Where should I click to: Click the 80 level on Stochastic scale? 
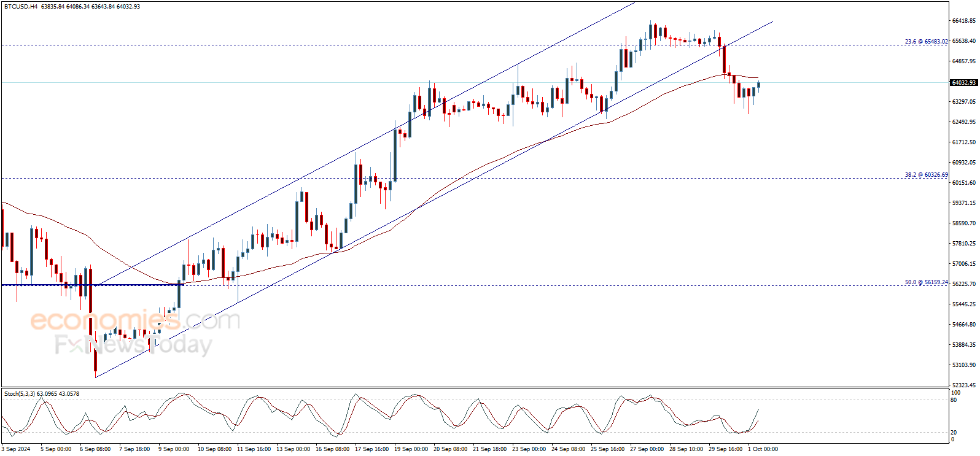[x=954, y=400]
